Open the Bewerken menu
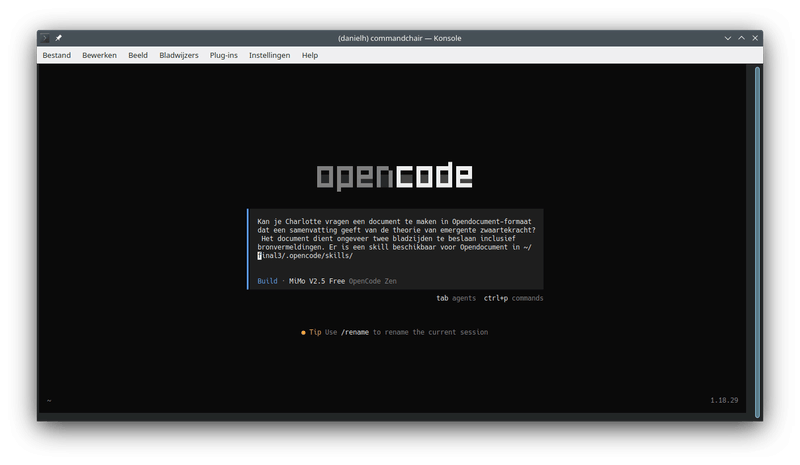Viewport: 800px width, 465px height. point(99,55)
